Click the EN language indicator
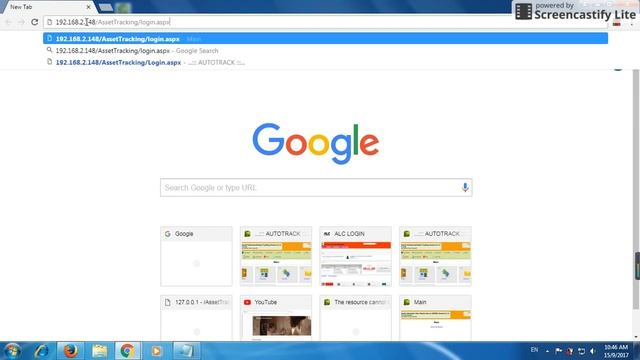 [534, 350]
